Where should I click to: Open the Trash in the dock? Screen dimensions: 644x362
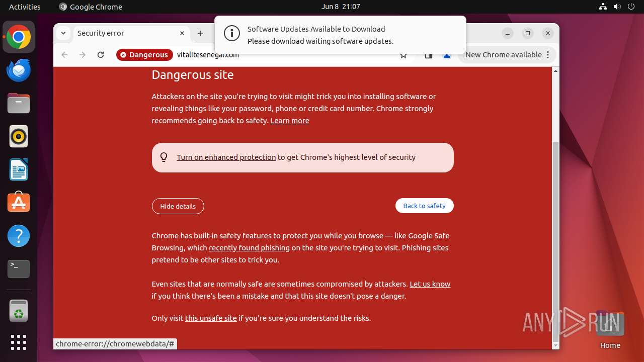pyautogui.click(x=19, y=310)
